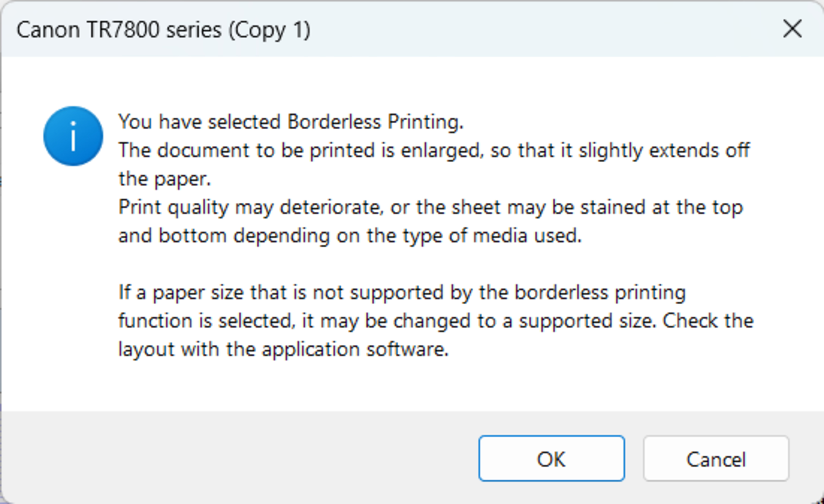Click the 'You have selected Borderless Printing.' line
This screenshot has width=824, height=504.
(291, 122)
